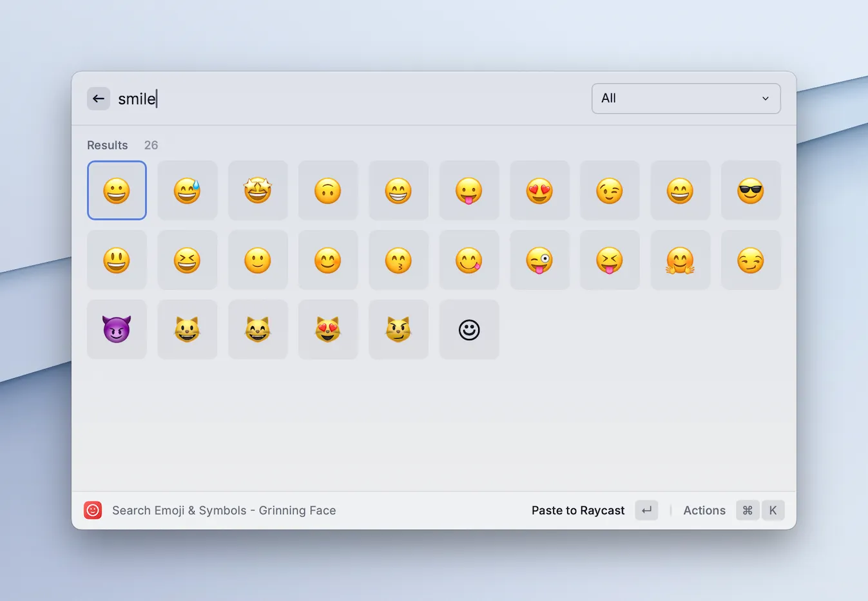Choose the smiling cat with heart eyes emoji
The image size is (868, 601).
328,329
